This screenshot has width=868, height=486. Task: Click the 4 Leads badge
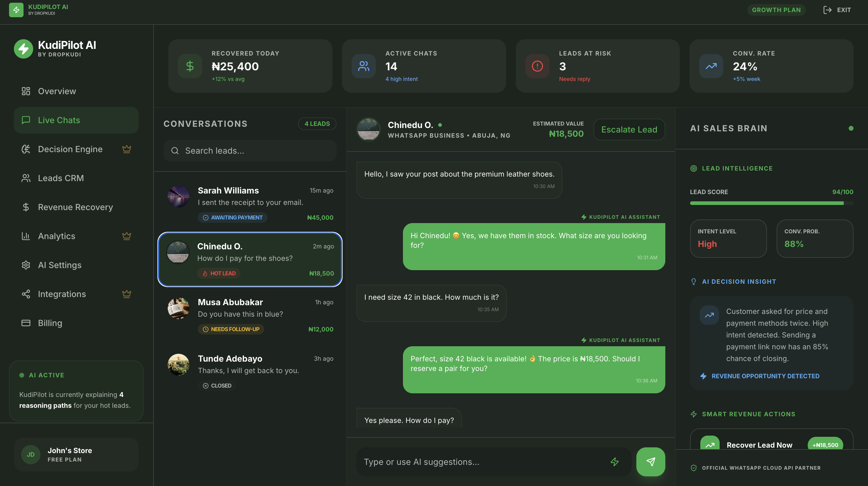point(317,124)
